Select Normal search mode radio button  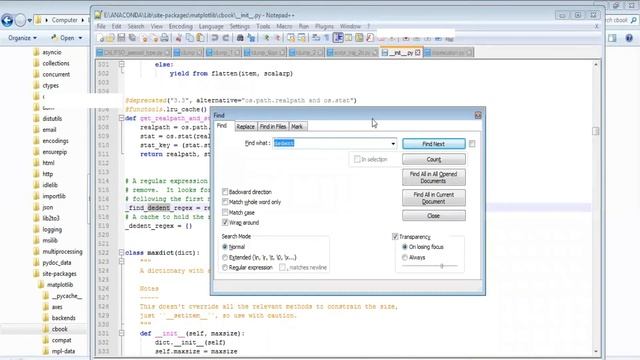[225, 247]
